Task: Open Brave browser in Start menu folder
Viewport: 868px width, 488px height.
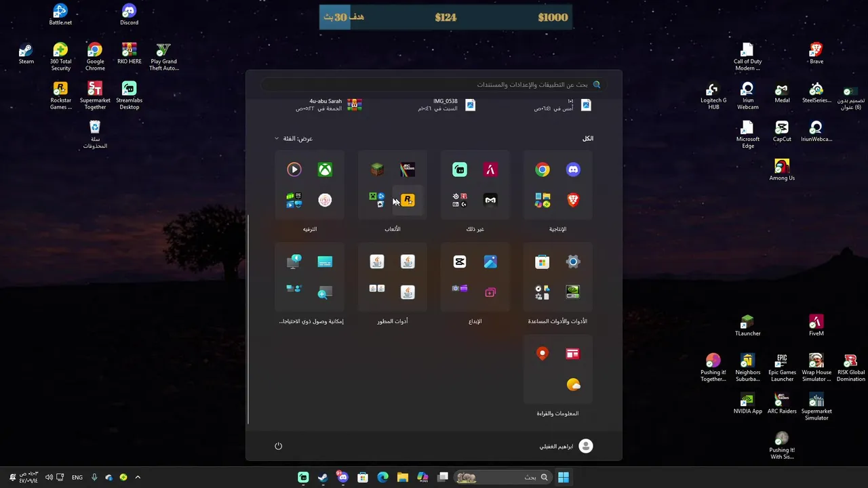Action: (x=573, y=200)
